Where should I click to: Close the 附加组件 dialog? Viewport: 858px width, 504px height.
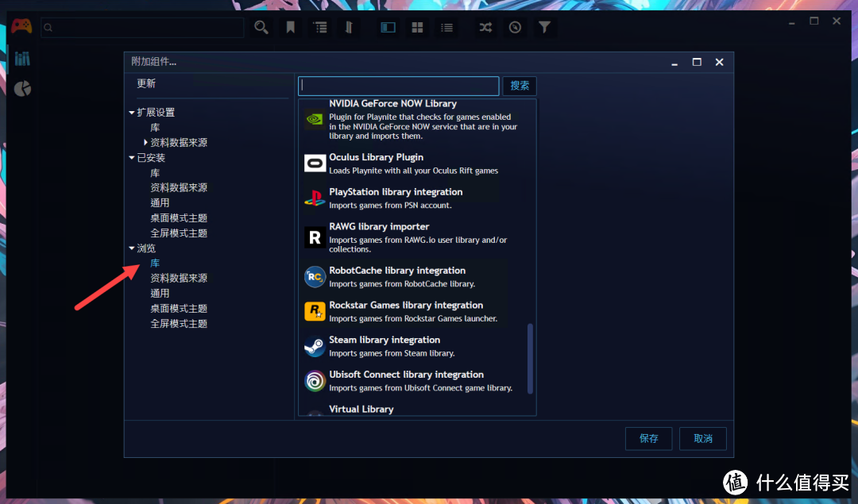click(x=720, y=63)
